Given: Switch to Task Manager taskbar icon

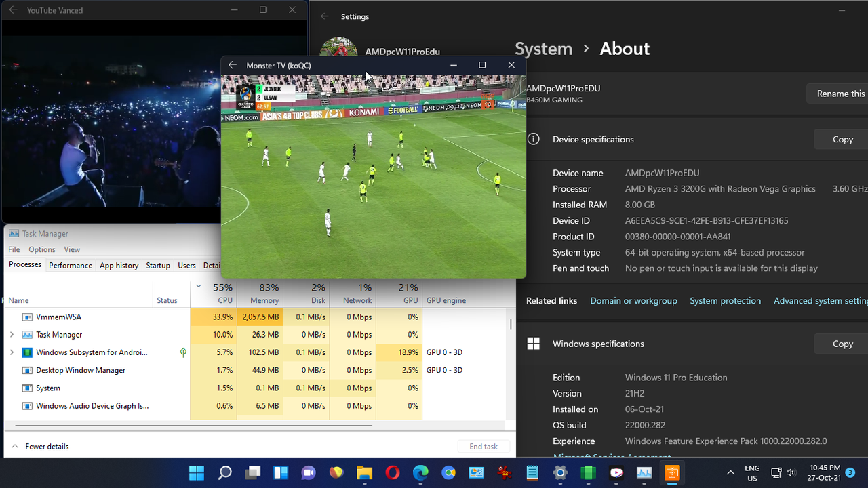Looking at the screenshot, I should pos(644,472).
